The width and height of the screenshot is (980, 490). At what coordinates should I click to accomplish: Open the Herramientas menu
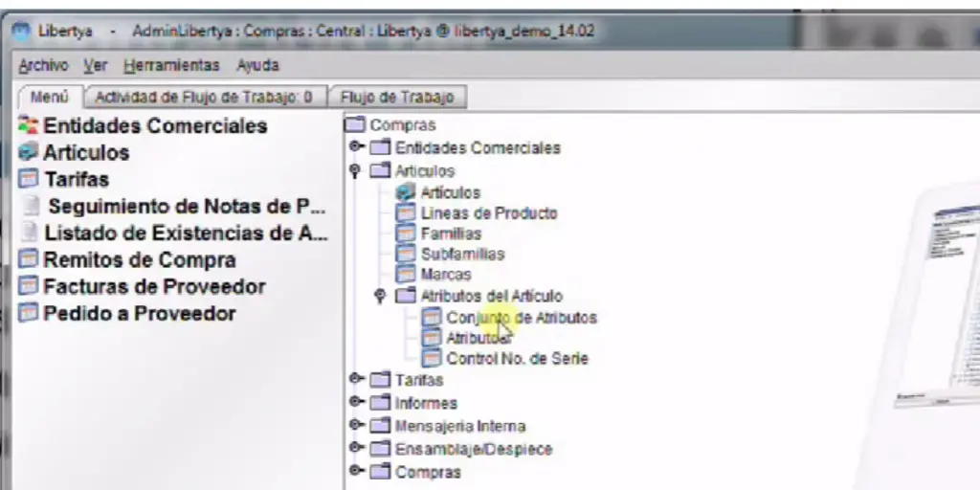coord(172,66)
